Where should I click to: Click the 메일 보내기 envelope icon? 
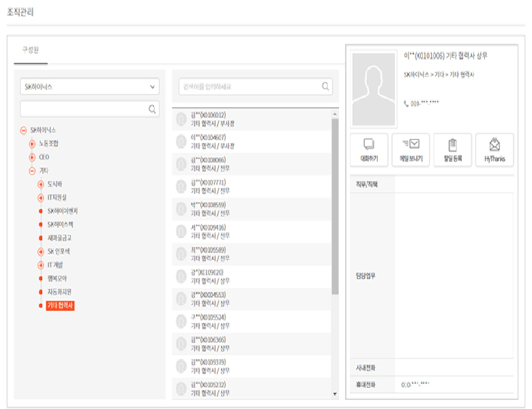pos(411,145)
